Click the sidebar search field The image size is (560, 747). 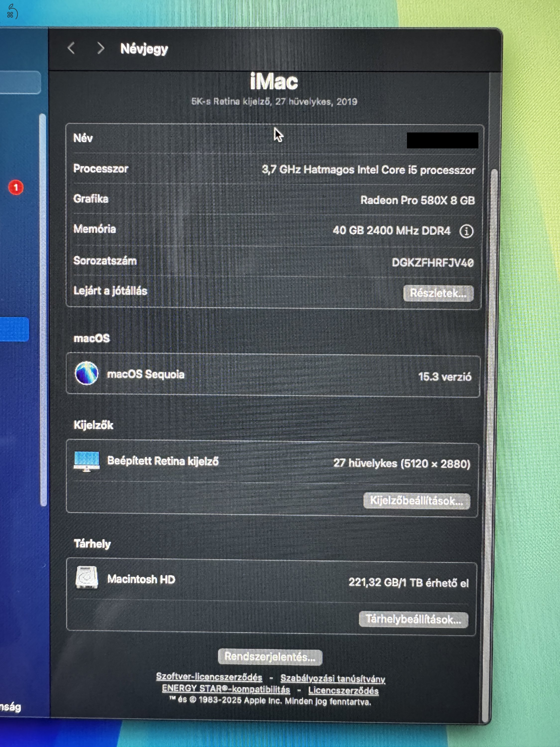point(20,82)
